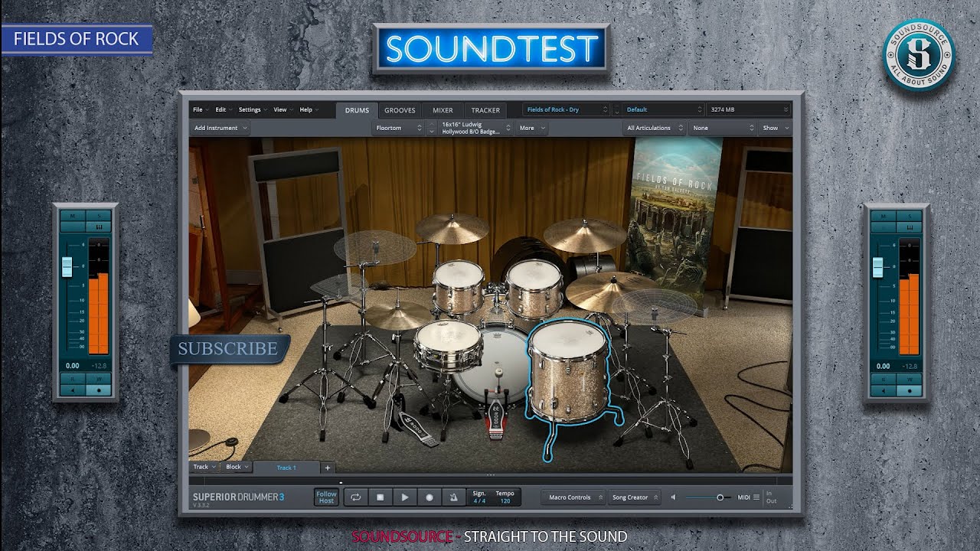
Task: Expand Song Creator panel
Action: point(634,497)
